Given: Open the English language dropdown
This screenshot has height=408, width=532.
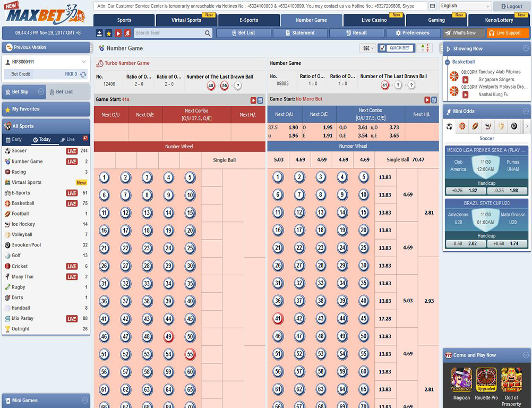Looking at the screenshot, I should (465, 5).
